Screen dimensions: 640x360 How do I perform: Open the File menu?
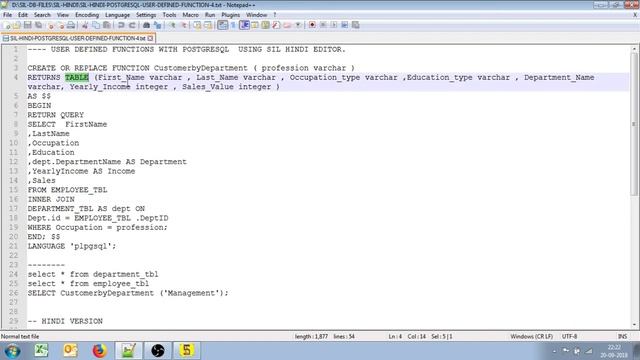(7, 15)
